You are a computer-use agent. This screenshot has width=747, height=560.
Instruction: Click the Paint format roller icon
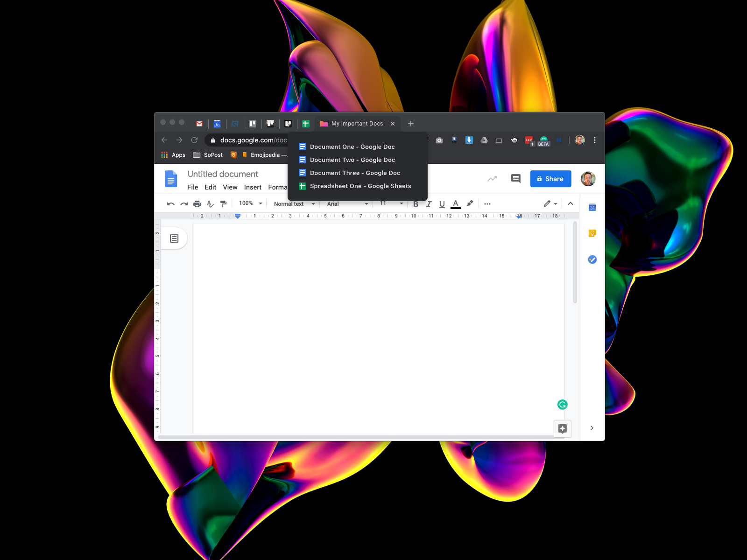[x=223, y=204]
